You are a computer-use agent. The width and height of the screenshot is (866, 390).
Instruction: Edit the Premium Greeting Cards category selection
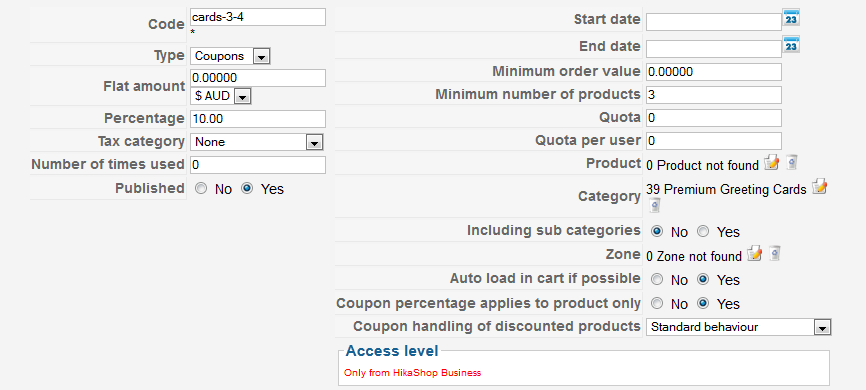coord(820,187)
